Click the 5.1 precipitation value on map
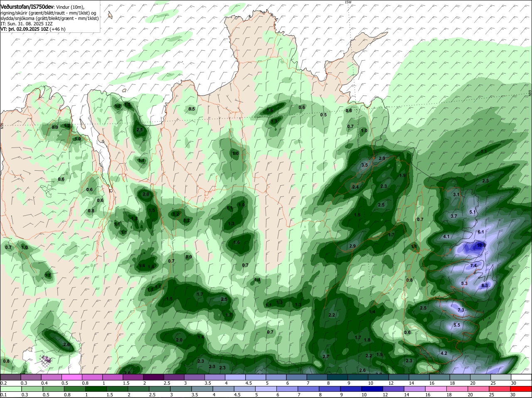Screen dimensions: 532x398 point(473,212)
